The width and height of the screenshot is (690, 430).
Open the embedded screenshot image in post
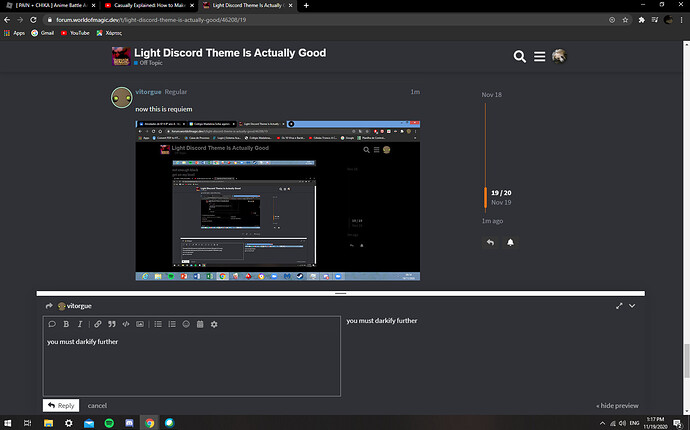(x=278, y=200)
